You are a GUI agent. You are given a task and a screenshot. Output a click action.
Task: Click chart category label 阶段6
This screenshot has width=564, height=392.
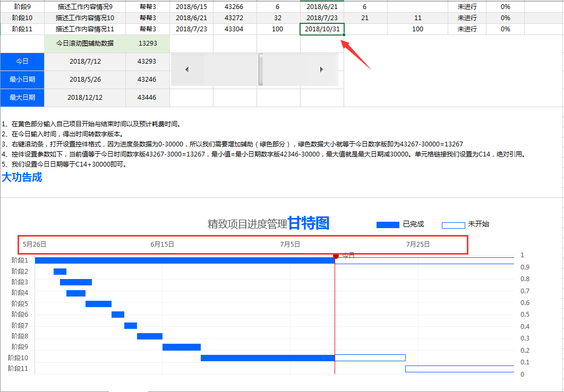(x=20, y=315)
